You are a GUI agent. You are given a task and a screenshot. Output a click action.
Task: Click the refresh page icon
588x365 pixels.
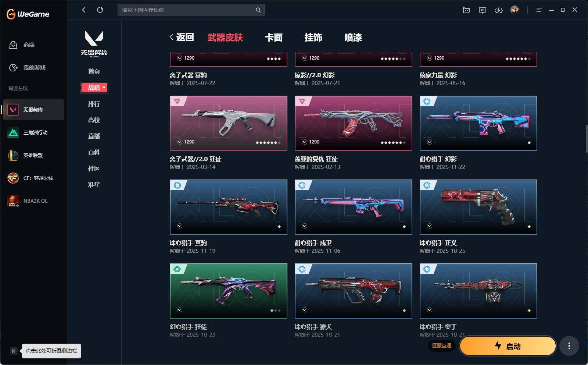click(x=100, y=10)
